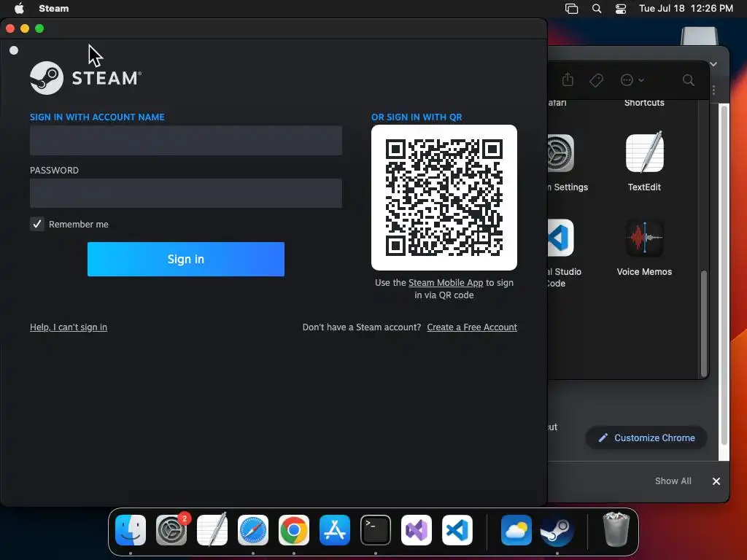747x560 pixels.
Task: Open the Apple menu
Action: [19, 9]
